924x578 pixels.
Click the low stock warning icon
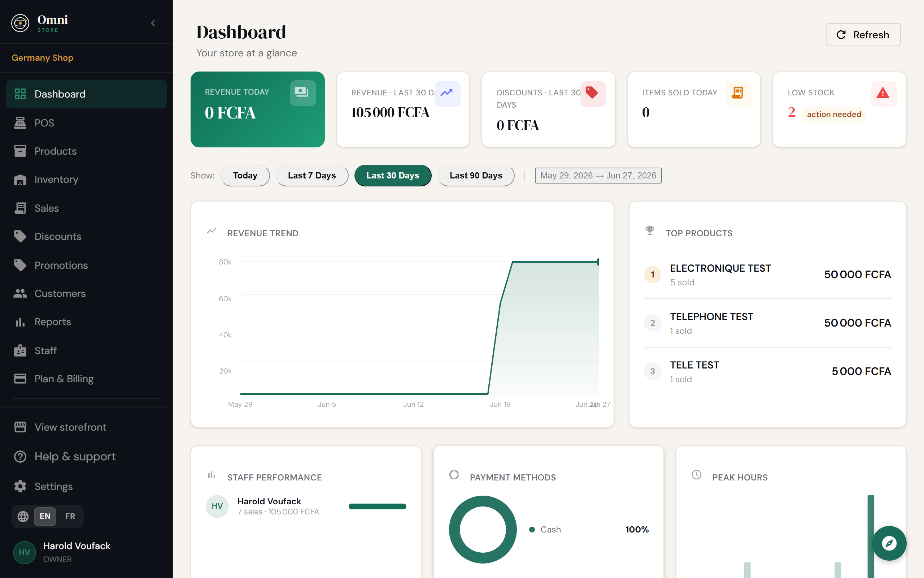point(884,94)
